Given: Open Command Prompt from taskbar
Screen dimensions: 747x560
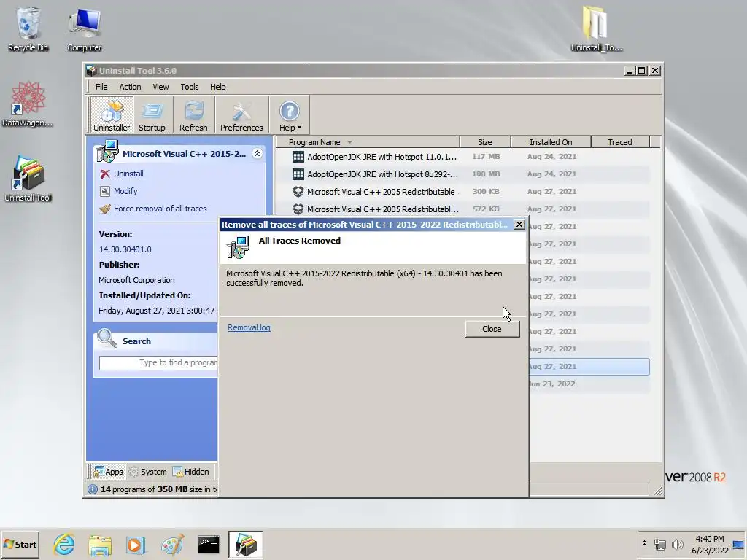Looking at the screenshot, I should 209,545.
